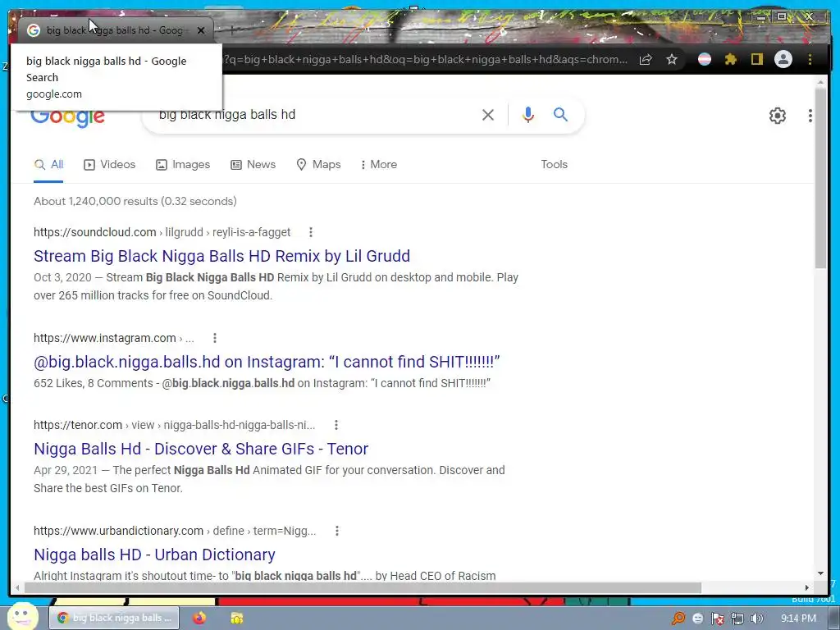
Task: Toggle the Chrome side panel icon
Action: (756, 59)
